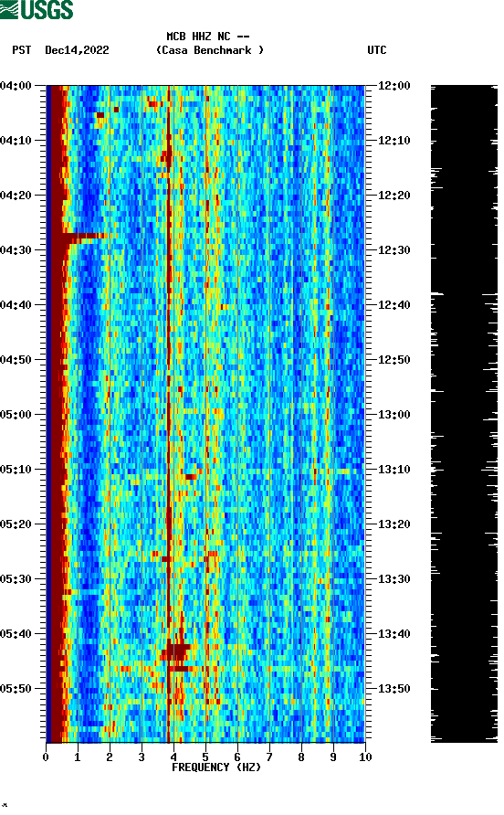The height and width of the screenshot is (815, 504).
Task: Click the 05:30 PST time label
Action: click(16, 579)
